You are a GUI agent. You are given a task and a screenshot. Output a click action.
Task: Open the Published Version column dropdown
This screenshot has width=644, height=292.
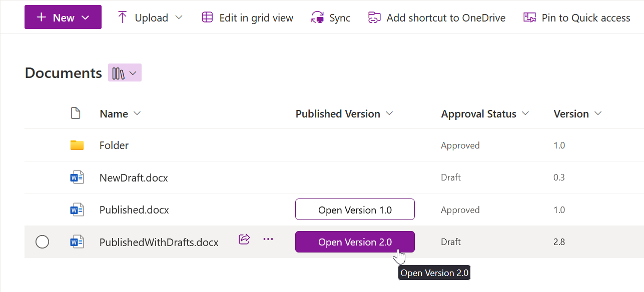click(x=389, y=113)
